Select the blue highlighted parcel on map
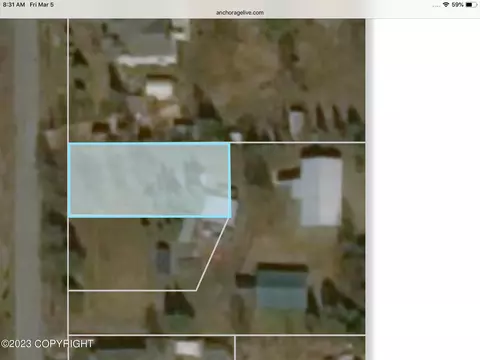 [x=149, y=180]
